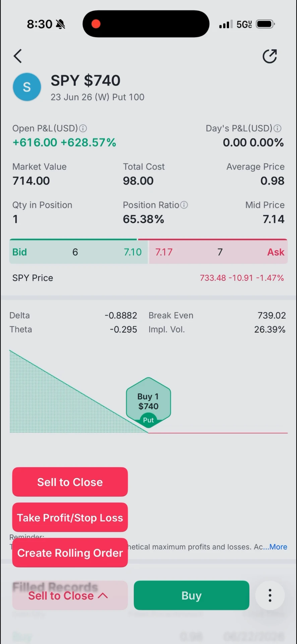Expand reminder text with More link
Image resolution: width=297 pixels, height=644 pixels.
coord(278,547)
